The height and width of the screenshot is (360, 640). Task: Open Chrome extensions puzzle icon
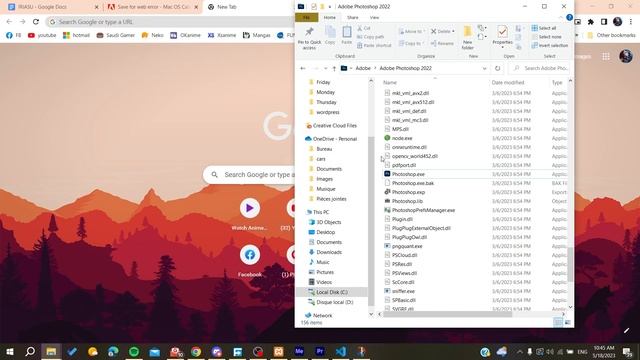click(590, 22)
